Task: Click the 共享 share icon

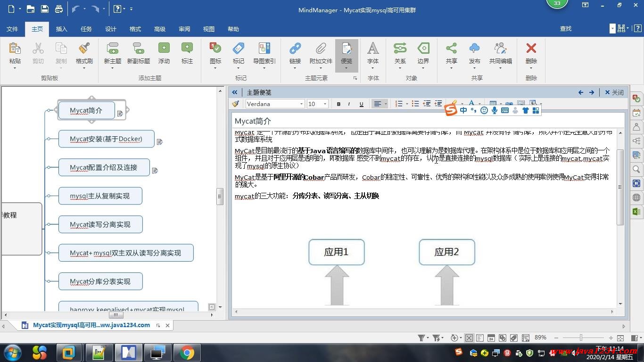Action: pyautogui.click(x=451, y=48)
